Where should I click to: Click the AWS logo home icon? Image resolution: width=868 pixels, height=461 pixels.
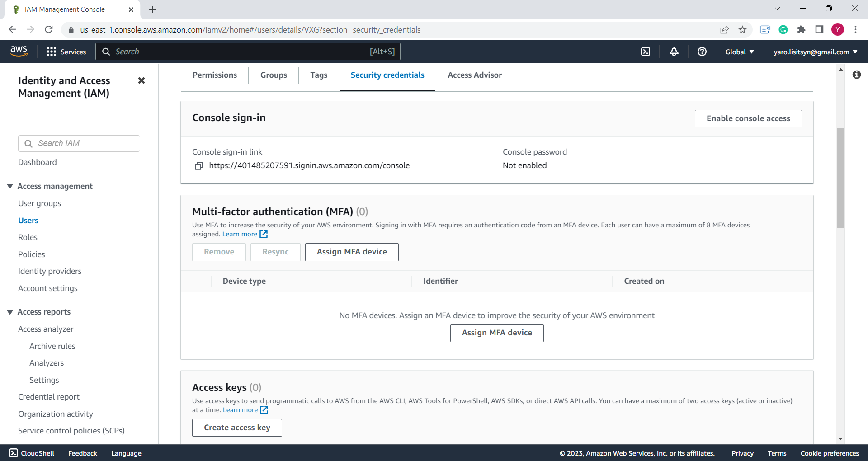click(19, 52)
